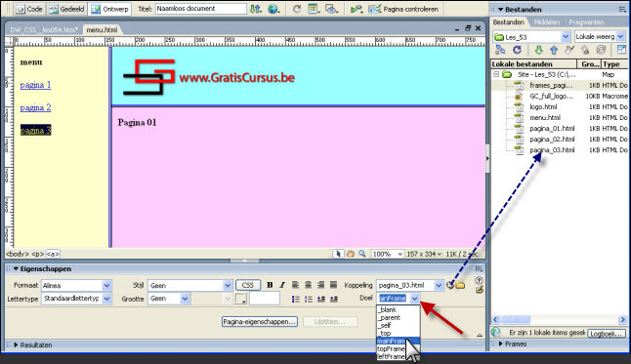The width and height of the screenshot is (631, 364).
Task: Open the pagina 1 link in menu frame
Action: click(35, 85)
